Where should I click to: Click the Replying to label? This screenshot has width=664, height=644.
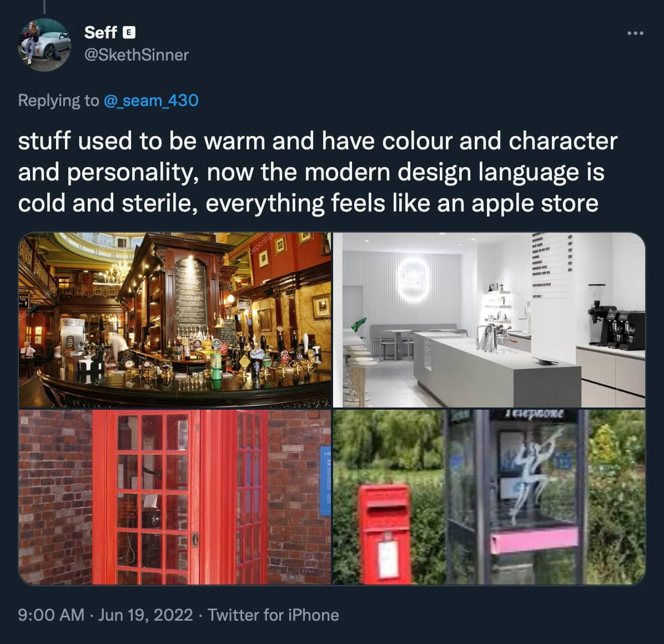[x=58, y=101]
